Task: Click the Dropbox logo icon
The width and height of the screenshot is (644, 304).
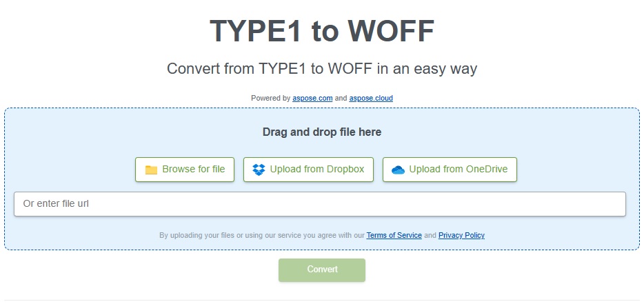Action: point(259,170)
